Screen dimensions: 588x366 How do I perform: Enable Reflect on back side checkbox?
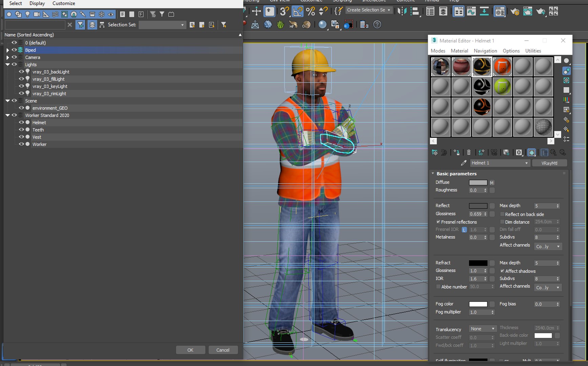pyautogui.click(x=502, y=214)
